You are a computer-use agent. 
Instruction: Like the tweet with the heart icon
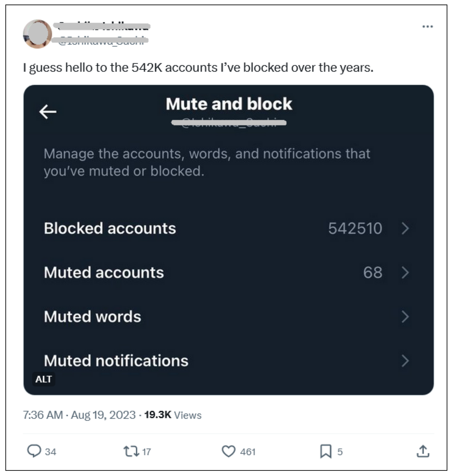click(228, 451)
